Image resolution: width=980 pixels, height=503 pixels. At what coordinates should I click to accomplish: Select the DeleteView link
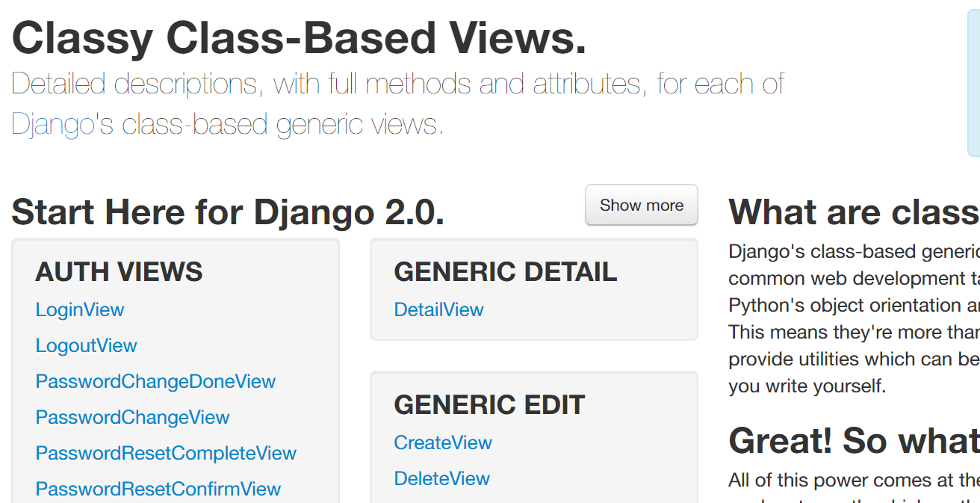pos(442,478)
